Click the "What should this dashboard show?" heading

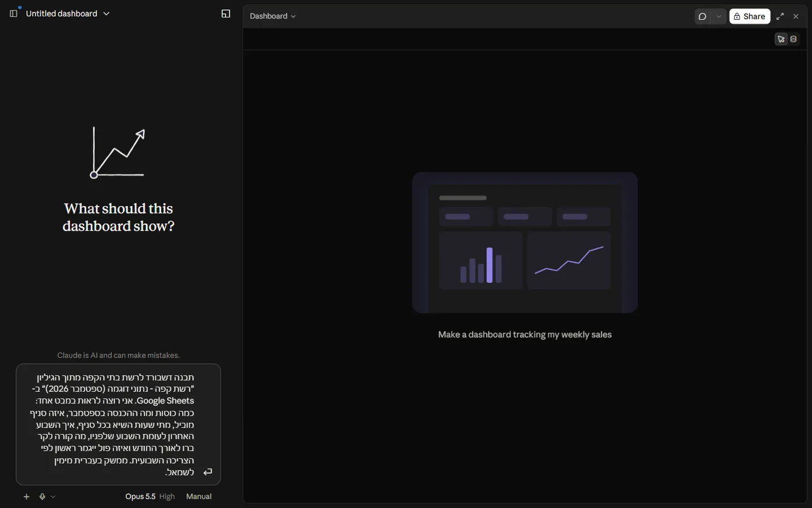(x=118, y=217)
